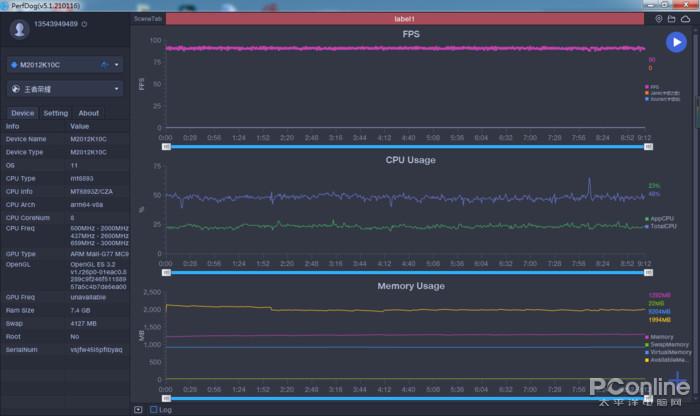Click the Info column header

click(12, 126)
